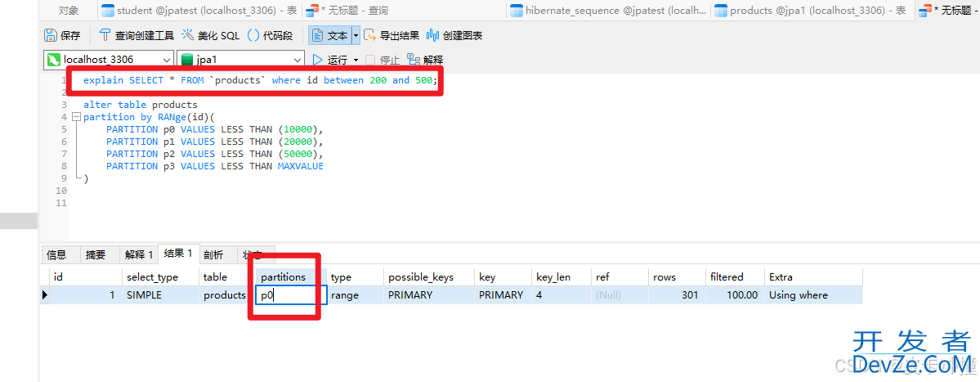Open the 解释 1 result tab
The height and width of the screenshot is (382, 980).
tap(139, 254)
